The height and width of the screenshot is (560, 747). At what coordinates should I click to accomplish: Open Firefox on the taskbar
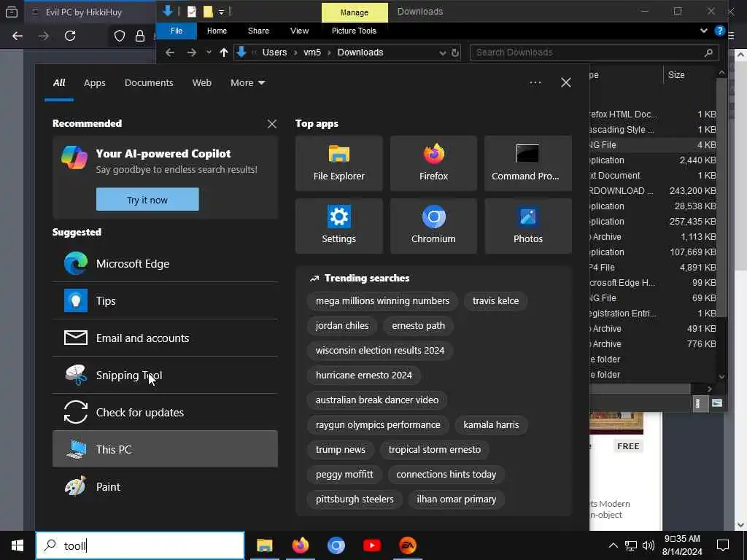tap(300, 545)
